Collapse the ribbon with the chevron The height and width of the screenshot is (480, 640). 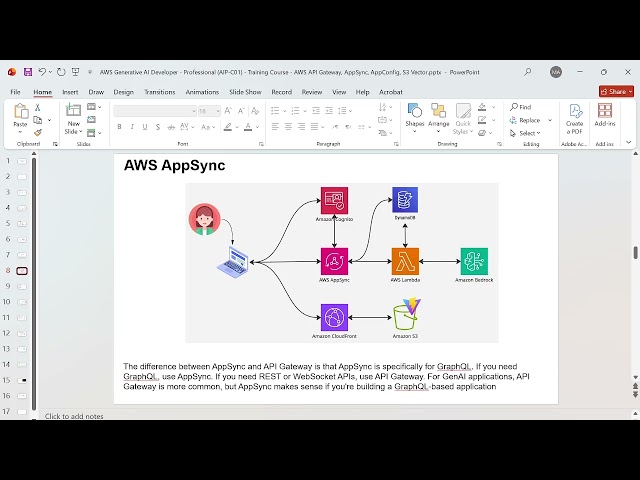[x=629, y=142]
